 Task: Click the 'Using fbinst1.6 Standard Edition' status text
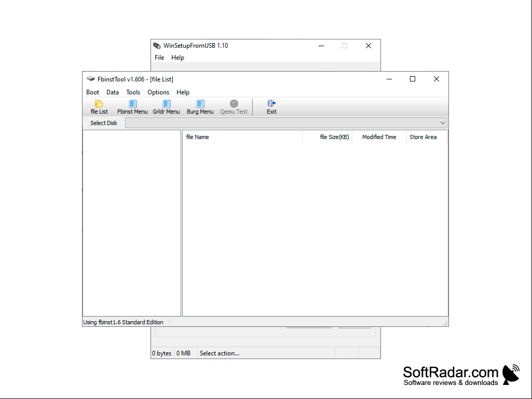click(123, 322)
